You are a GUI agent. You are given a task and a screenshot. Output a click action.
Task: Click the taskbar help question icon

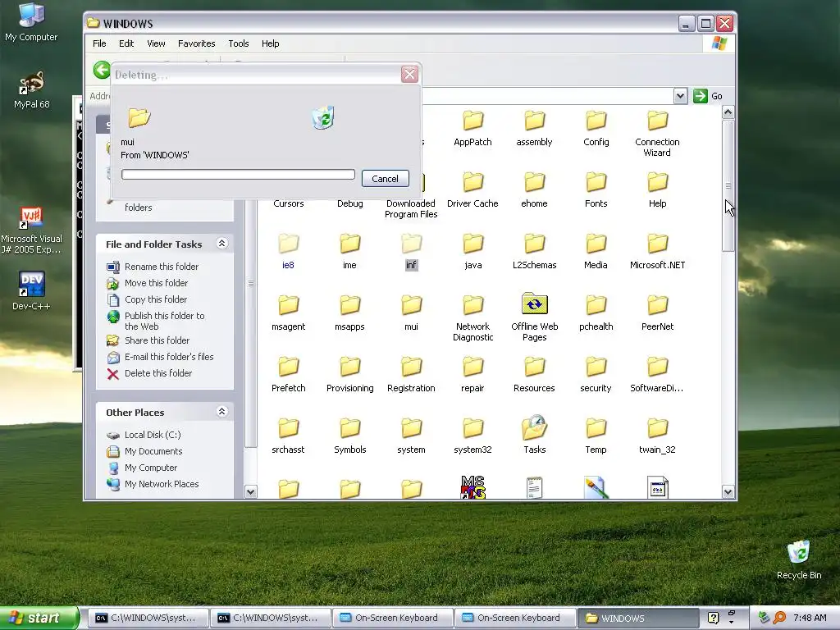[713, 618]
